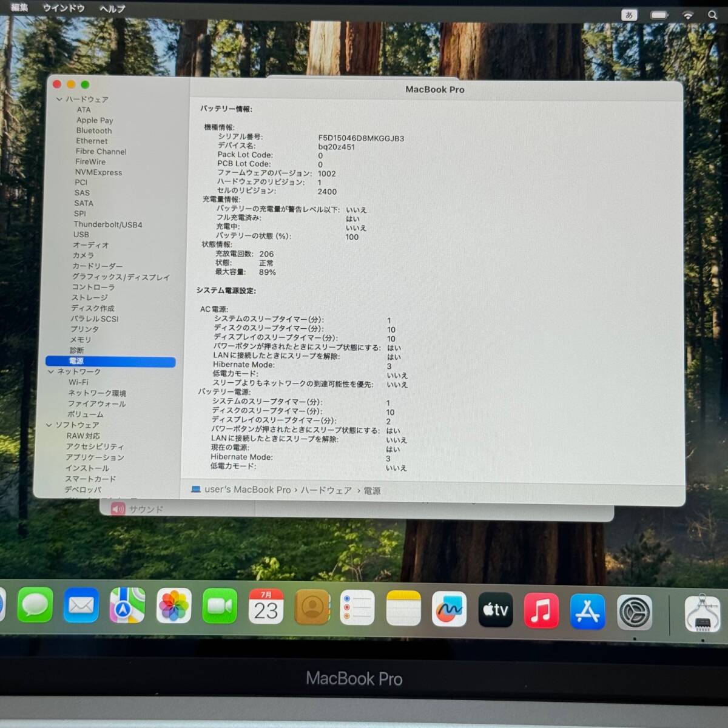728x728 pixels.
Task: Select Wi-Fi in the sidebar
Action: (x=78, y=382)
